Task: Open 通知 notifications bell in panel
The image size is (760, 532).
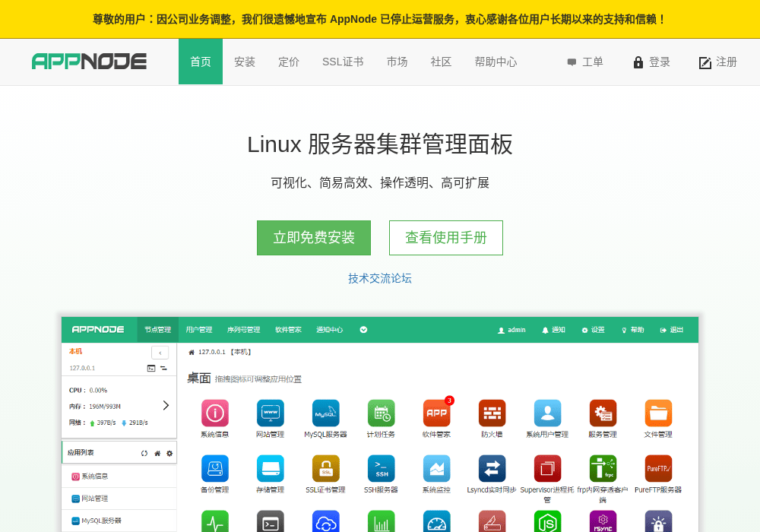Action: (x=553, y=330)
